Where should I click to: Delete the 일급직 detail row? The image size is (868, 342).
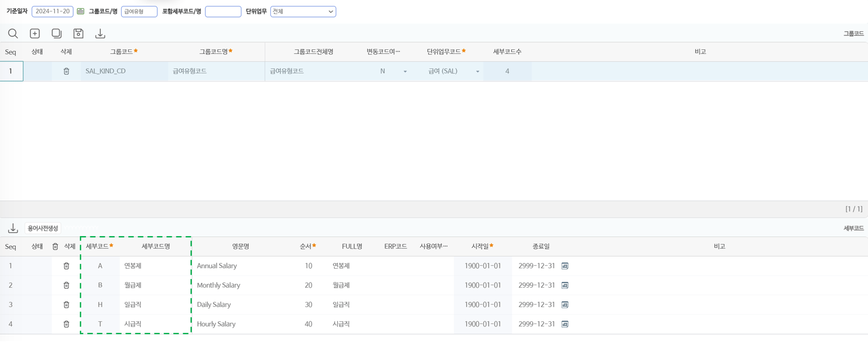[66, 305]
